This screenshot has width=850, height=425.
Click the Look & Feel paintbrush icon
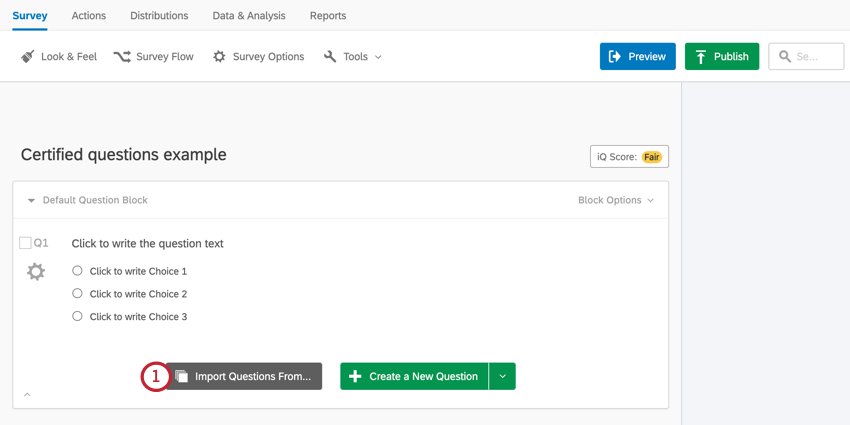point(28,57)
